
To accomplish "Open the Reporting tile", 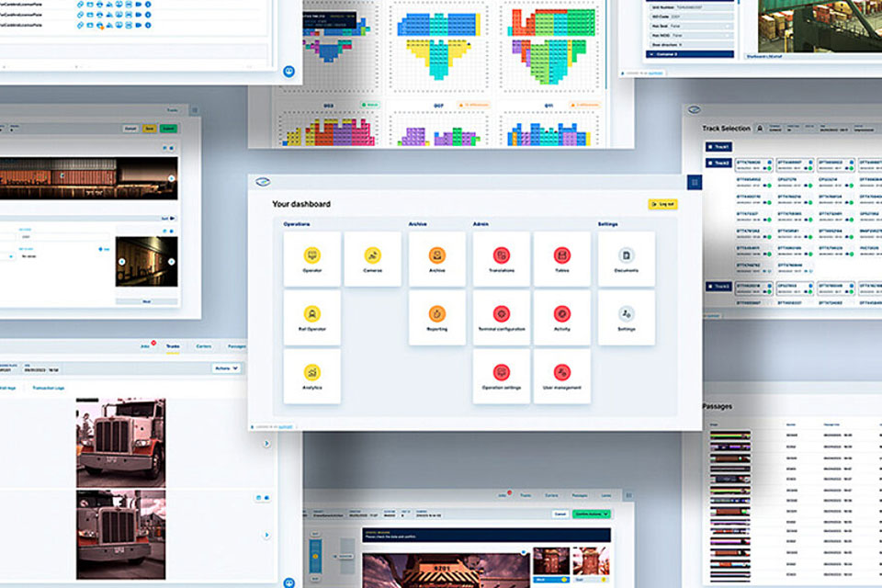I will [x=437, y=317].
